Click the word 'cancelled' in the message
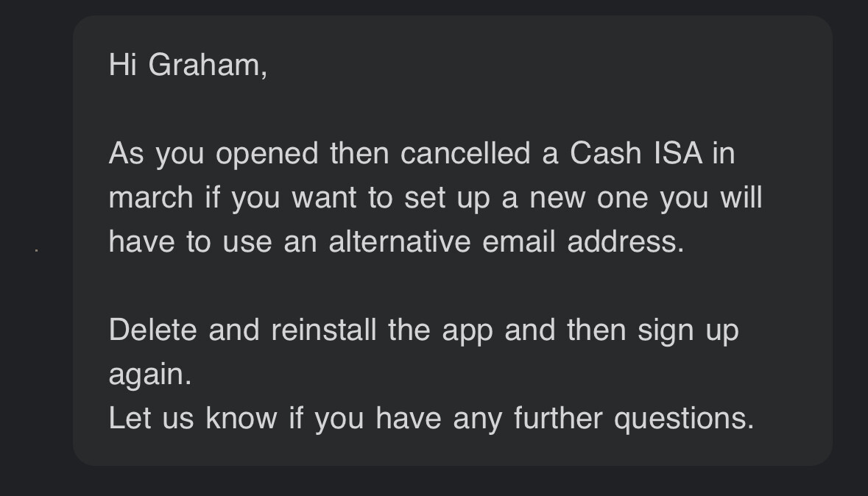 click(465, 153)
